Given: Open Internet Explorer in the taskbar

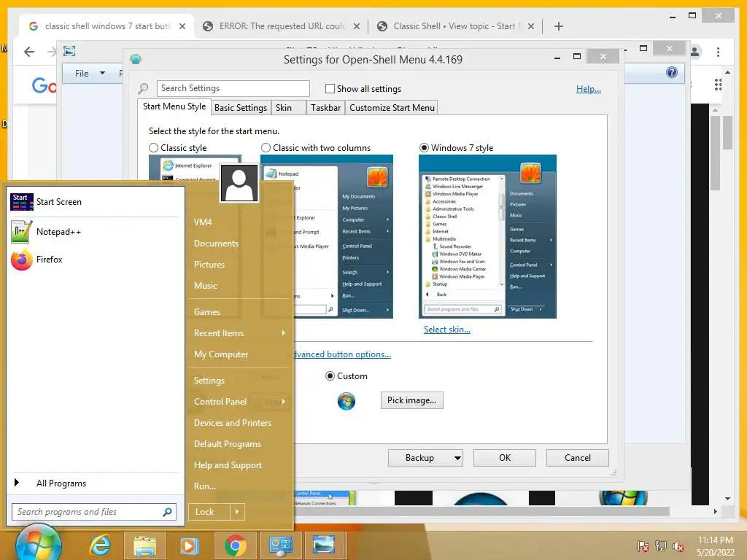Looking at the screenshot, I should (x=100, y=545).
